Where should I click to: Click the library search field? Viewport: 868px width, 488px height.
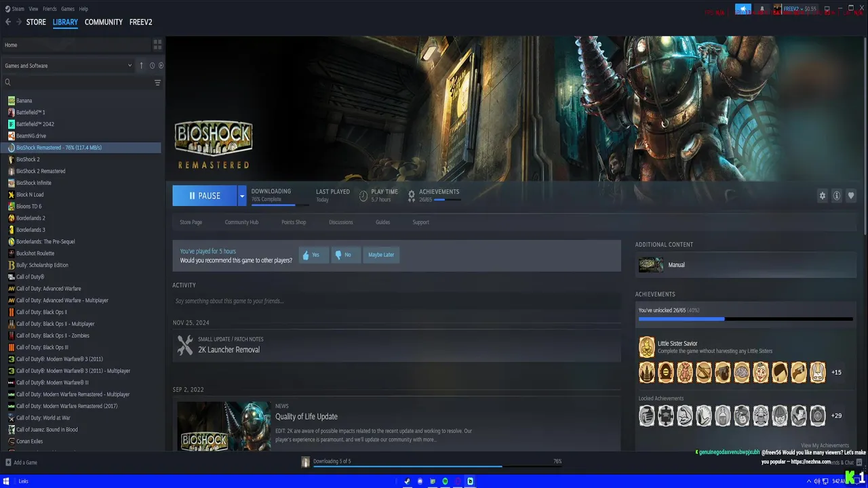tap(77, 83)
